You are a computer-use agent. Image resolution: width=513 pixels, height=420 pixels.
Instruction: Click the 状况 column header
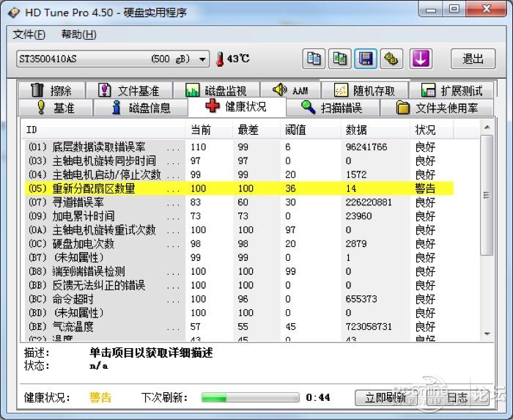click(x=432, y=130)
